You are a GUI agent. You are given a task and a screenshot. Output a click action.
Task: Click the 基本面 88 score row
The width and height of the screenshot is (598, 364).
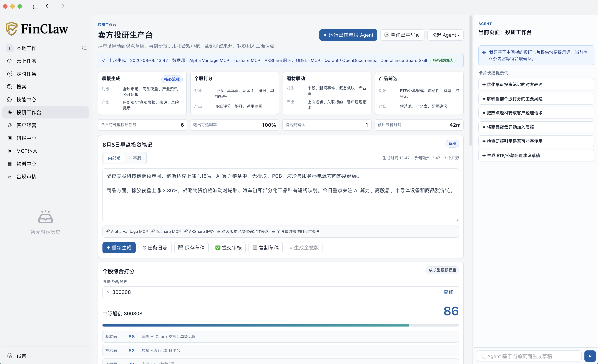(281, 337)
